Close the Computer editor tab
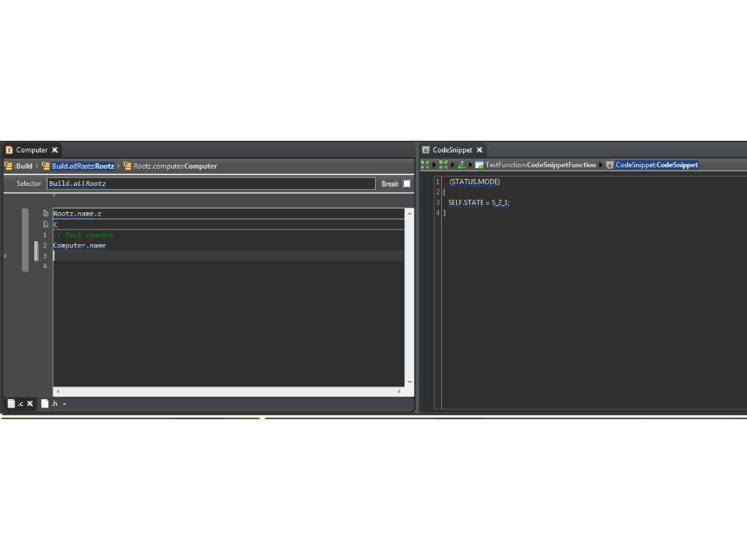 click(55, 150)
